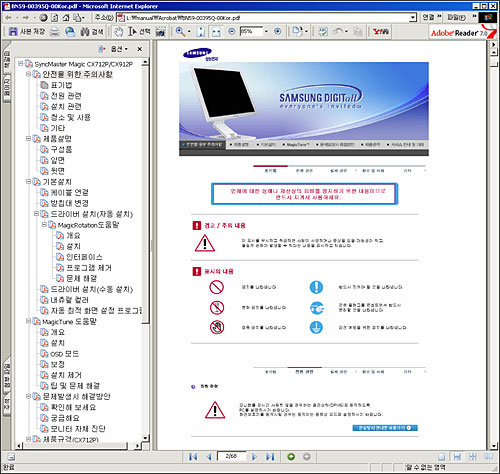Viewport: 500px width, 474px height.
Task: Collapse the 안전을 위한 주의사항 bookmark node
Action: (x=29, y=74)
